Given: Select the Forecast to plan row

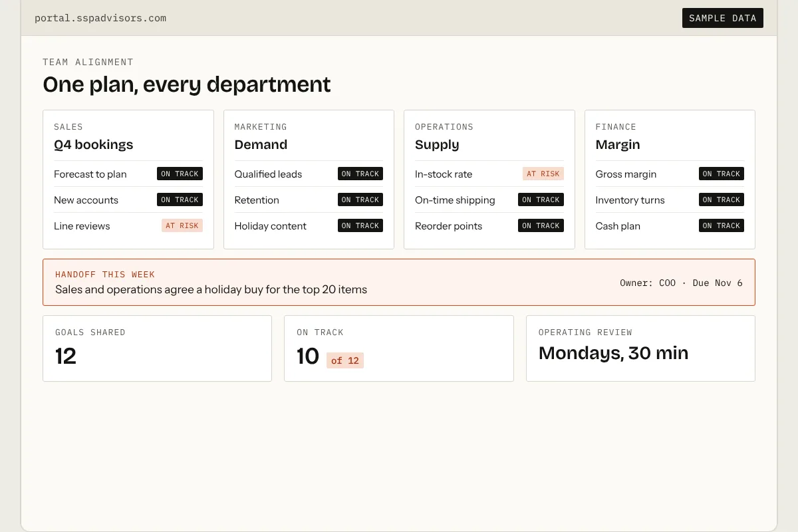Looking at the screenshot, I should pyautogui.click(x=128, y=174).
